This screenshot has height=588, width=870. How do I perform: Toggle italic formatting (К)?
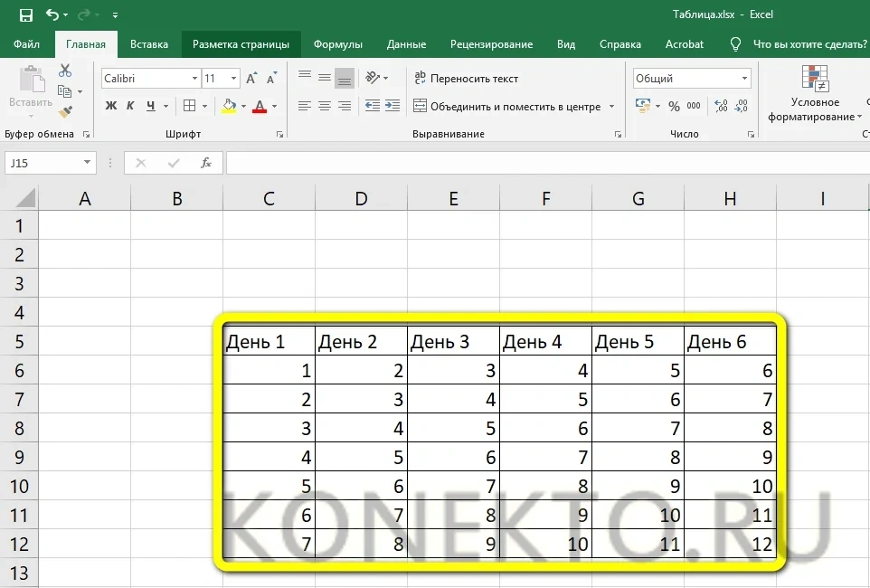[x=130, y=106]
